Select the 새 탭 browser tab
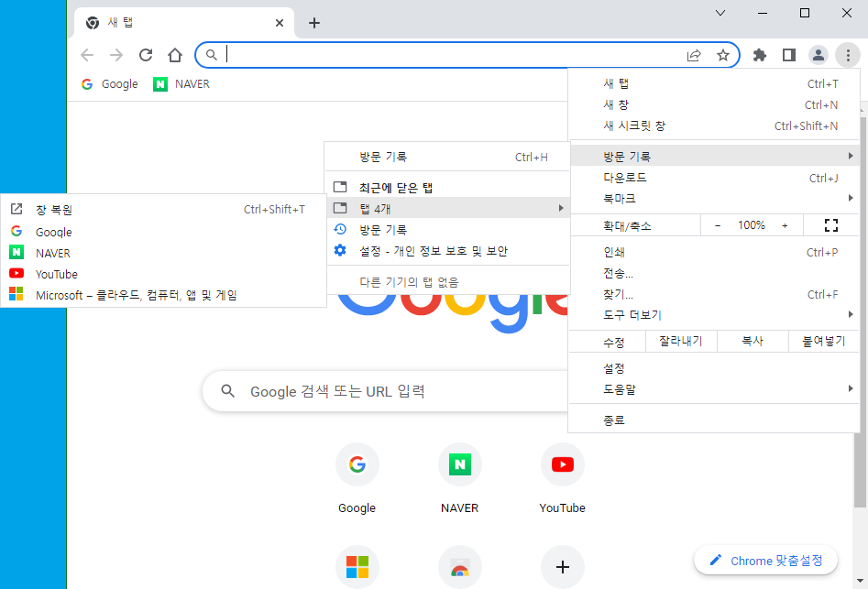 tap(184, 23)
